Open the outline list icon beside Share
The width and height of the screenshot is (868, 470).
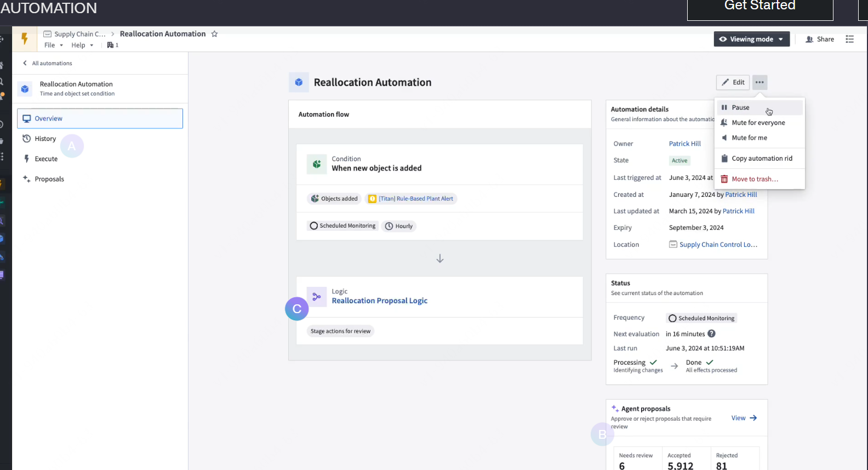(x=849, y=39)
